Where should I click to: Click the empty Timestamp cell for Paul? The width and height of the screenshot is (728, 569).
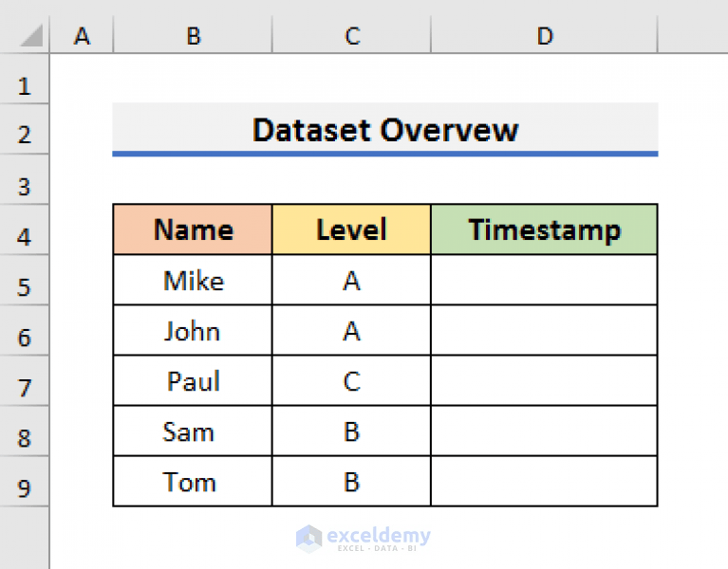[544, 380]
